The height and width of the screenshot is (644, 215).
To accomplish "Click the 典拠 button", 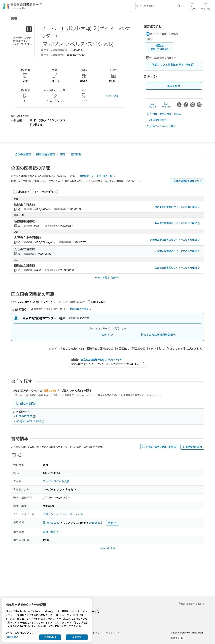I will (112, 523).
